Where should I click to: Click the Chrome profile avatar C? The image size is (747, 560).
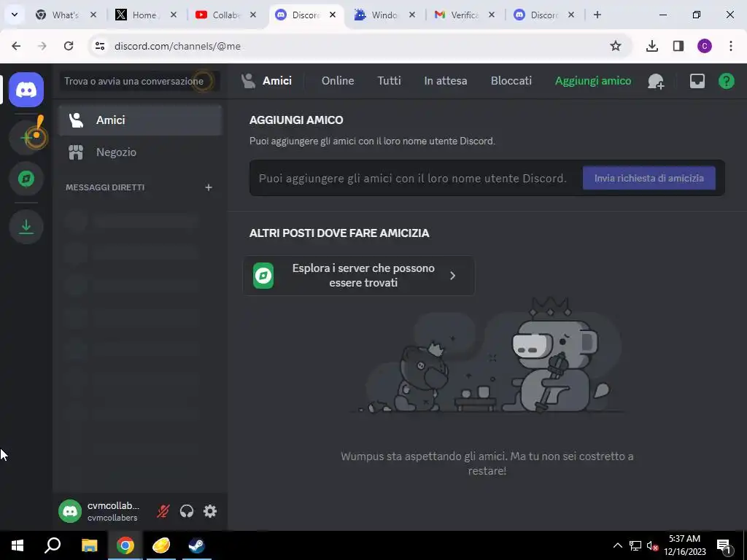pyautogui.click(x=705, y=46)
